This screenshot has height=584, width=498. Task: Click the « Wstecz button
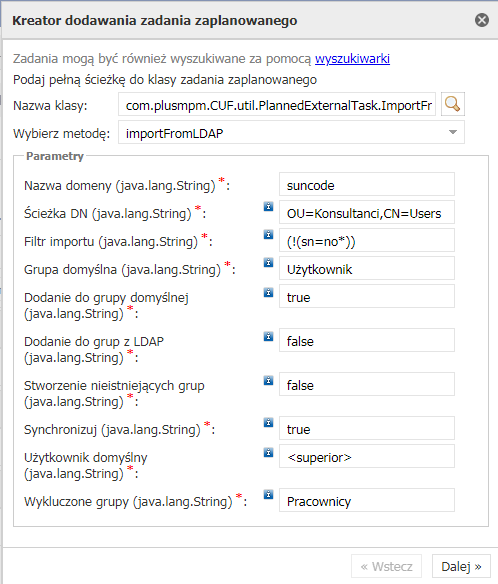click(x=386, y=566)
